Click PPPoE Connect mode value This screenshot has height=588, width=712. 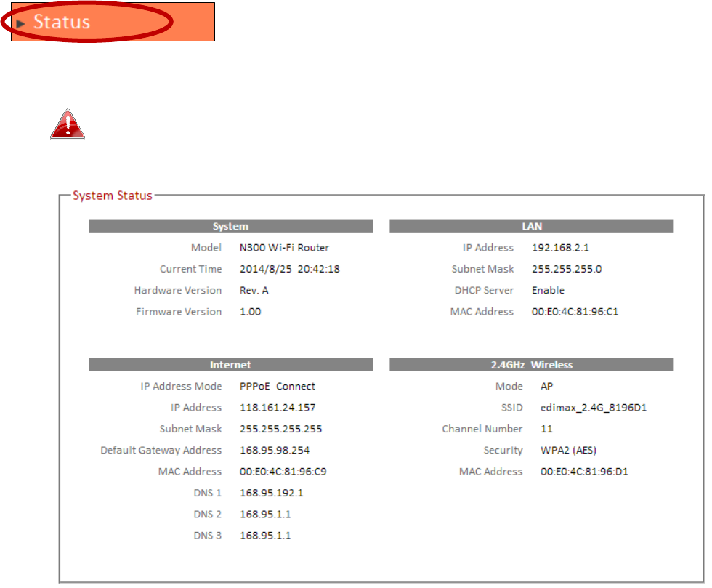click(x=278, y=386)
